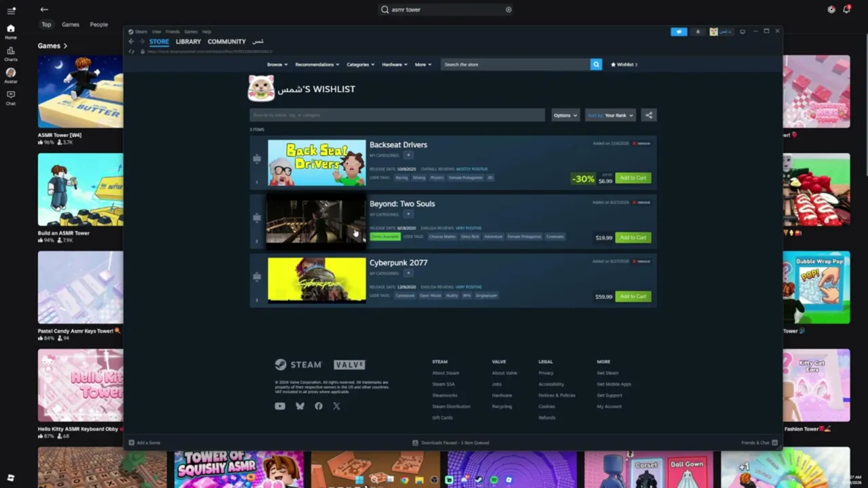Change the Sort by Your Rank dropdown
The width and height of the screenshot is (868, 488).
click(610, 115)
